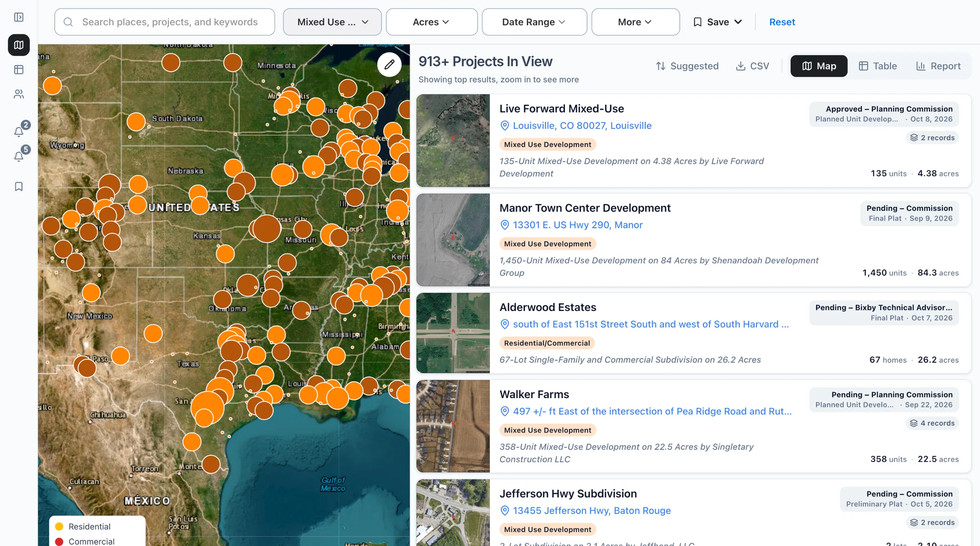Reset all filters
Image resolution: width=980 pixels, height=546 pixels.
(x=782, y=22)
